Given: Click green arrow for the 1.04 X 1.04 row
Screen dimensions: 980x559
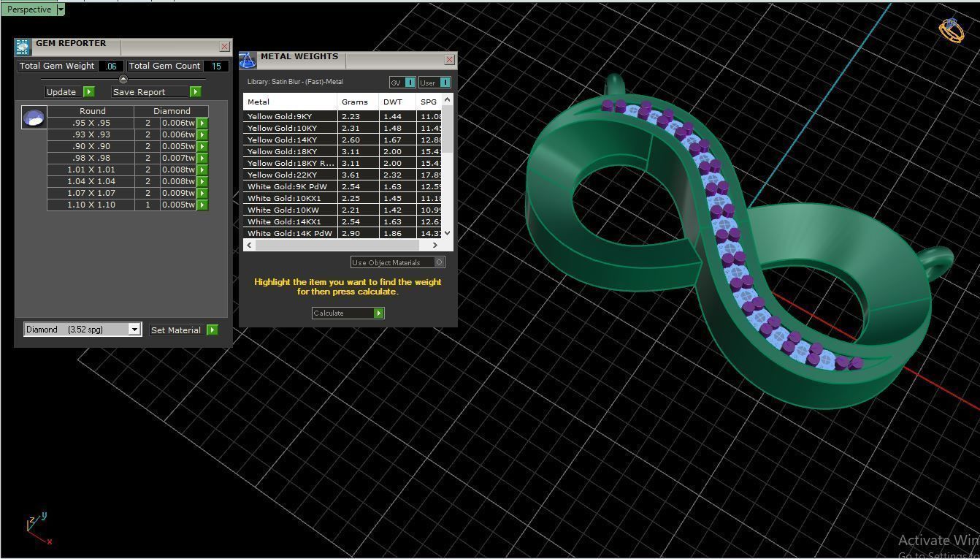Looking at the screenshot, I should tap(202, 181).
